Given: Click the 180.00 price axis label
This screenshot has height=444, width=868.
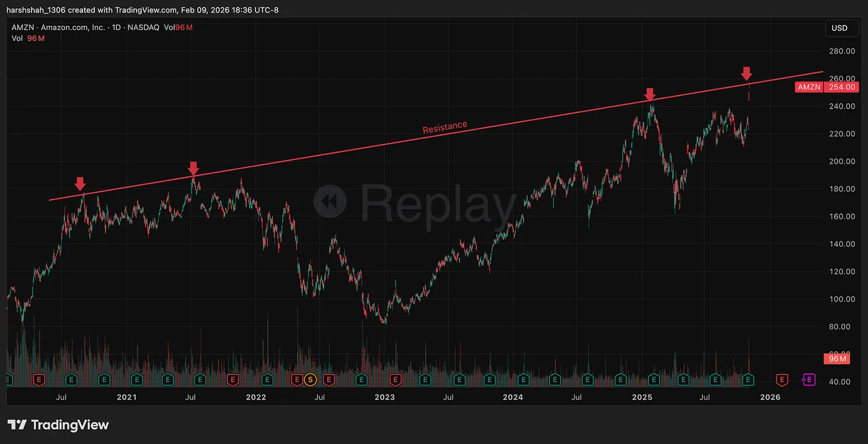Looking at the screenshot, I should tap(843, 189).
